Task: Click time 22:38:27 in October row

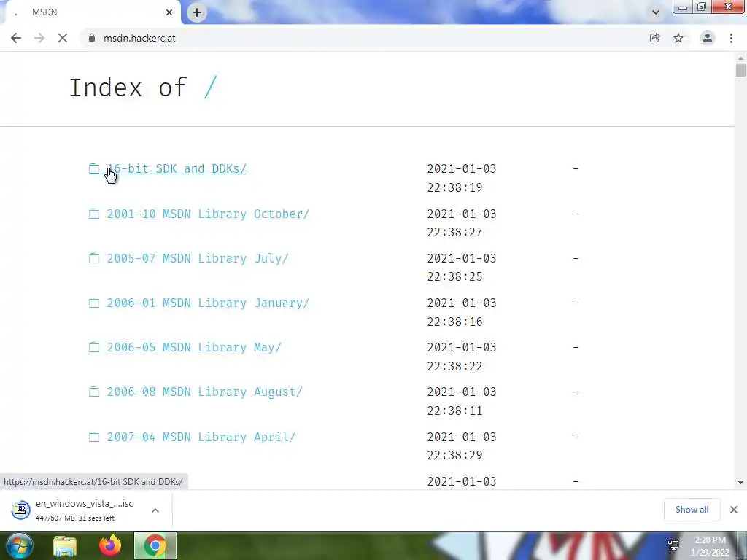Action: [x=455, y=232]
